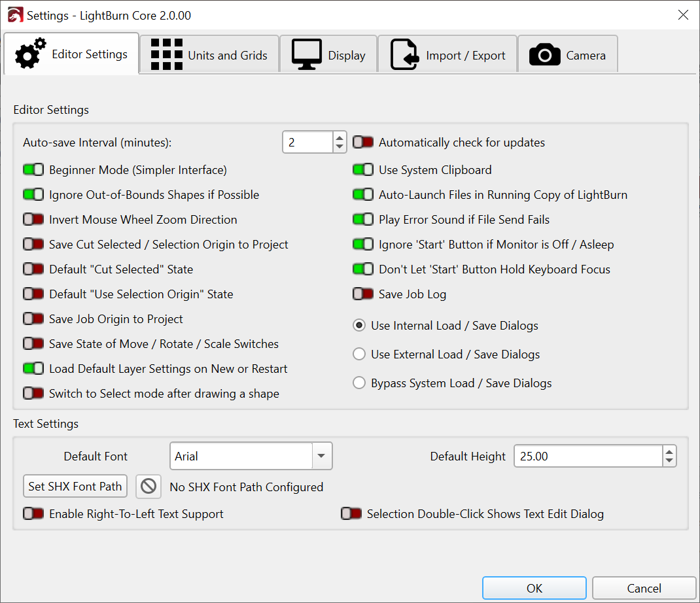
Task: Click the clear SHX font path icon
Action: point(149,487)
